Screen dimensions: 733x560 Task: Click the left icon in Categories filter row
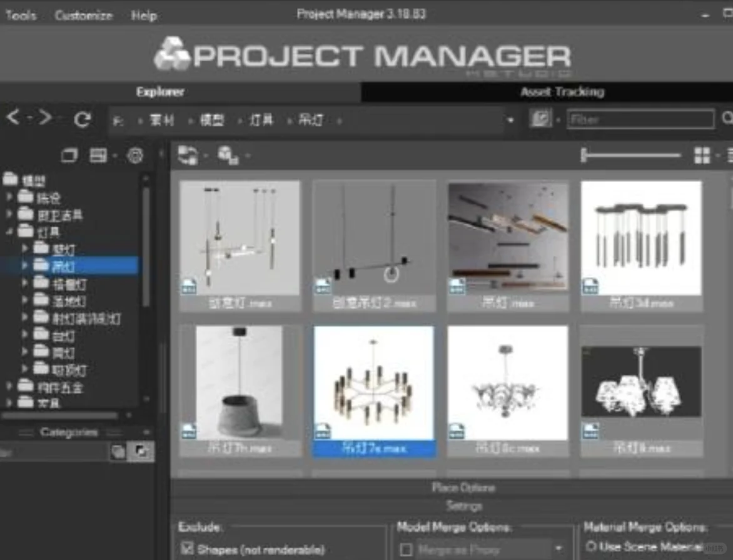coord(118,451)
